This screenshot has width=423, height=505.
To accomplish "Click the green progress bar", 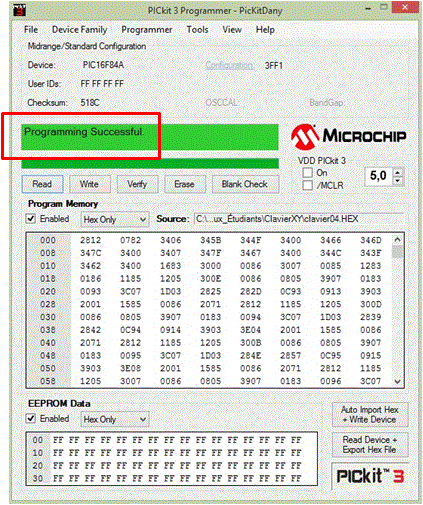I will click(150, 163).
